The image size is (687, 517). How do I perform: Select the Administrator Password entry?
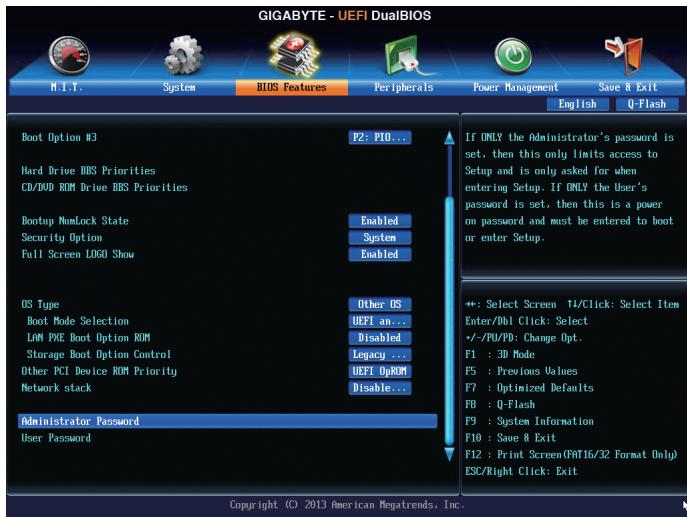[x=227, y=421]
